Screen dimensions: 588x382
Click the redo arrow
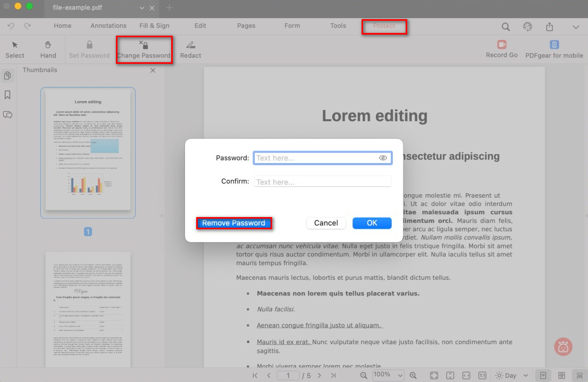tap(27, 26)
